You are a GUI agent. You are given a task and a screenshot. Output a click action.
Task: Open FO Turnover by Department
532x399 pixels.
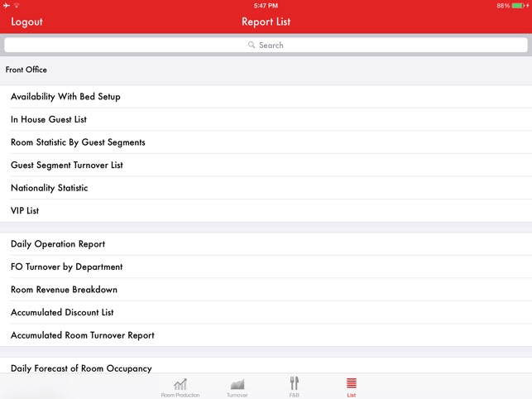click(x=266, y=267)
